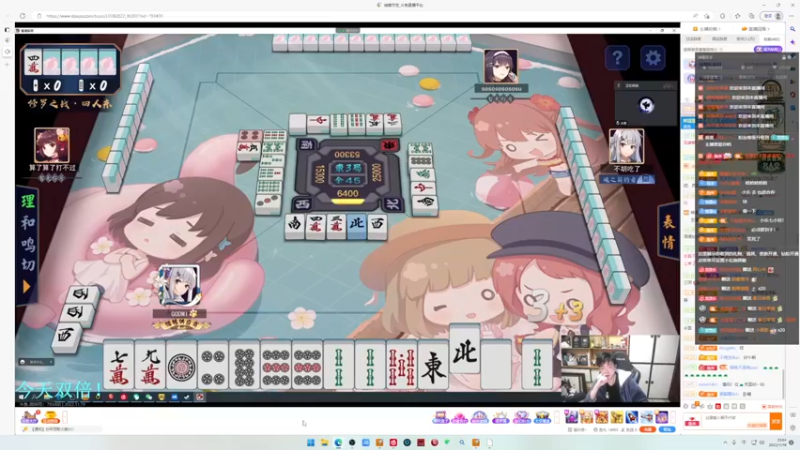
Task: Collapse the side options with the orange arrow
Action: click(27, 287)
